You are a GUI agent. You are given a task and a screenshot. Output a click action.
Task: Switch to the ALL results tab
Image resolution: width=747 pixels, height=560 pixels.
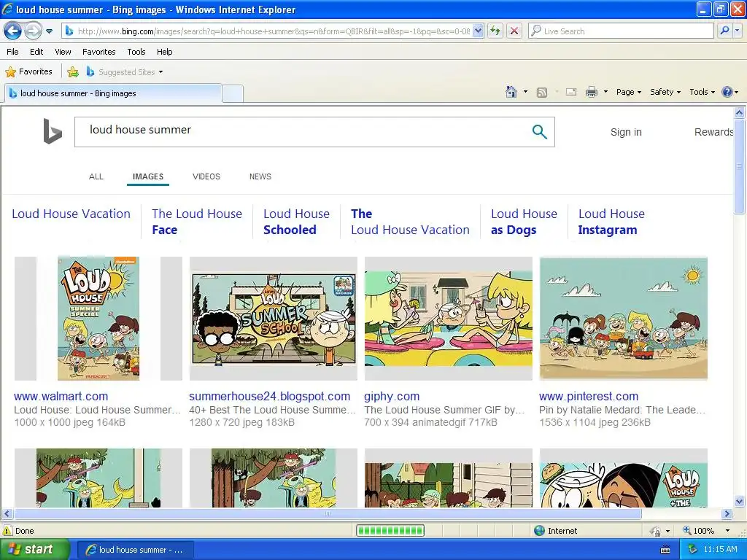pyautogui.click(x=96, y=176)
